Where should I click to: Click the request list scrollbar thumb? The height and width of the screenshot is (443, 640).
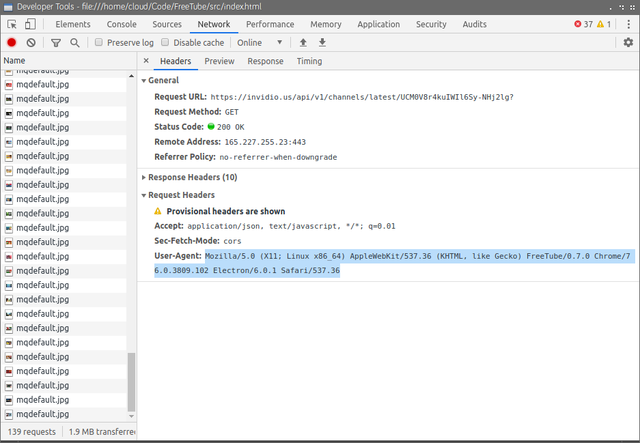131,382
